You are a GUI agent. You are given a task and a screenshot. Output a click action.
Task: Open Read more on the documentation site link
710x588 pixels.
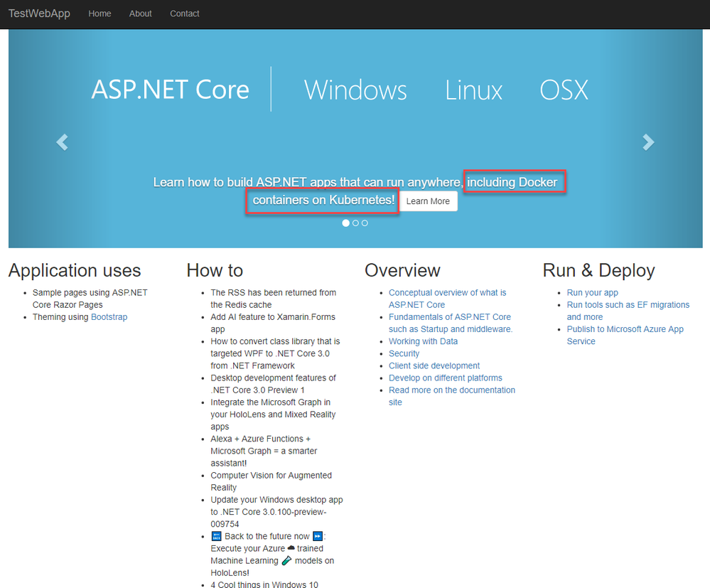click(x=452, y=396)
